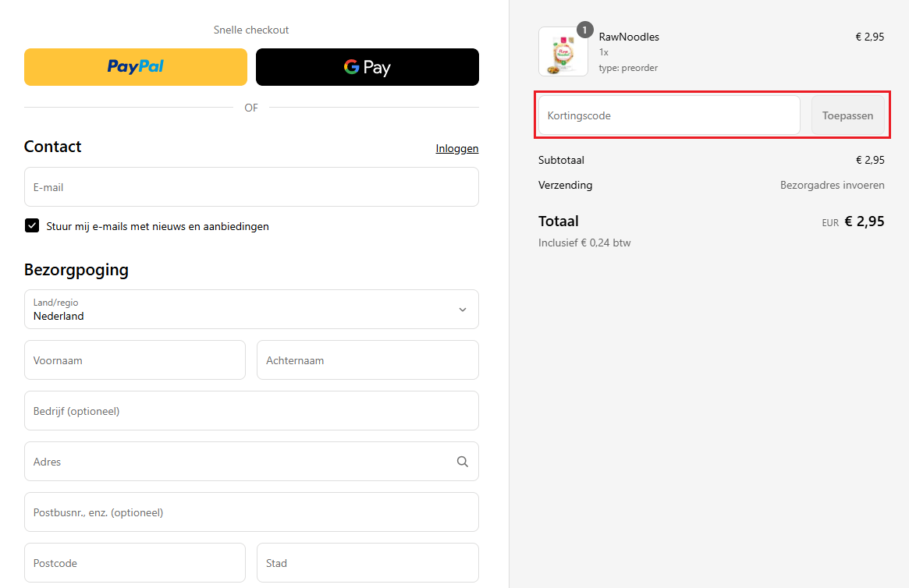Click the quantity badge on product image

584,30
